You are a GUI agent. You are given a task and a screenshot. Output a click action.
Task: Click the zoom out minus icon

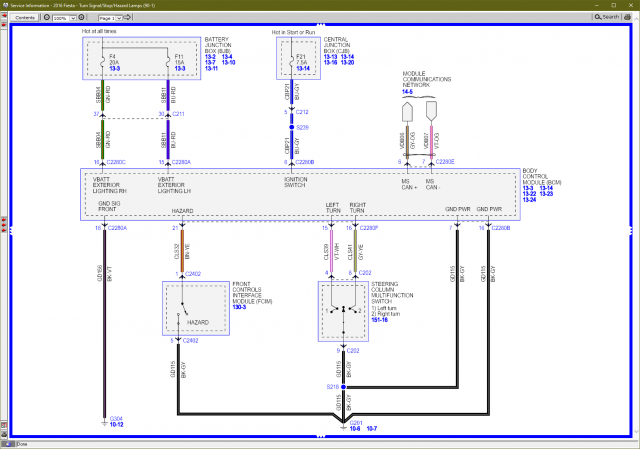[47, 18]
